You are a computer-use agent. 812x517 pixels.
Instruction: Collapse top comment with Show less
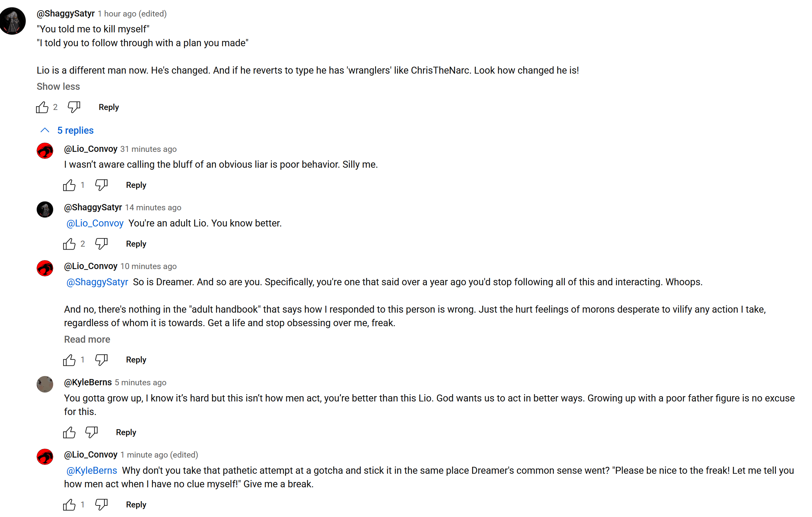[58, 86]
